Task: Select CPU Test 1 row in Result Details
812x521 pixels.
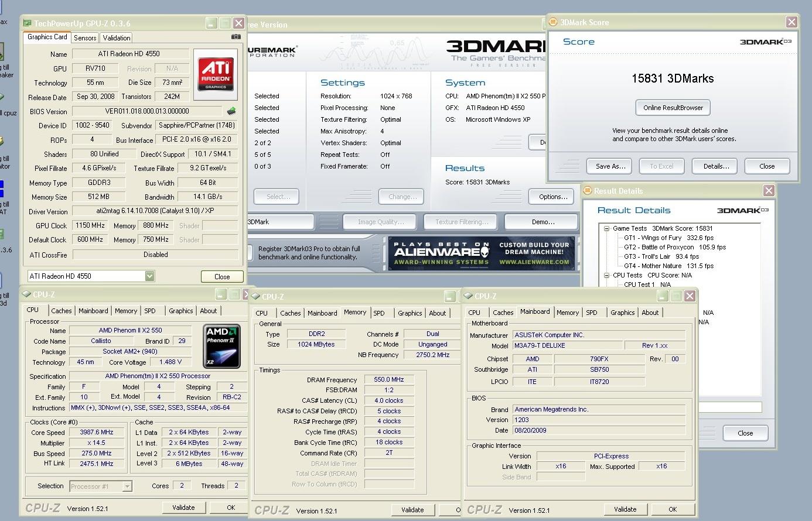Action: (647, 285)
